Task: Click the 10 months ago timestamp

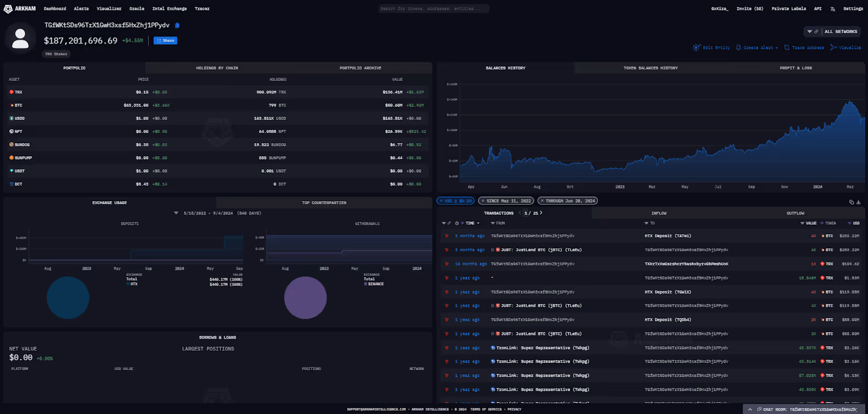Action: (470, 264)
